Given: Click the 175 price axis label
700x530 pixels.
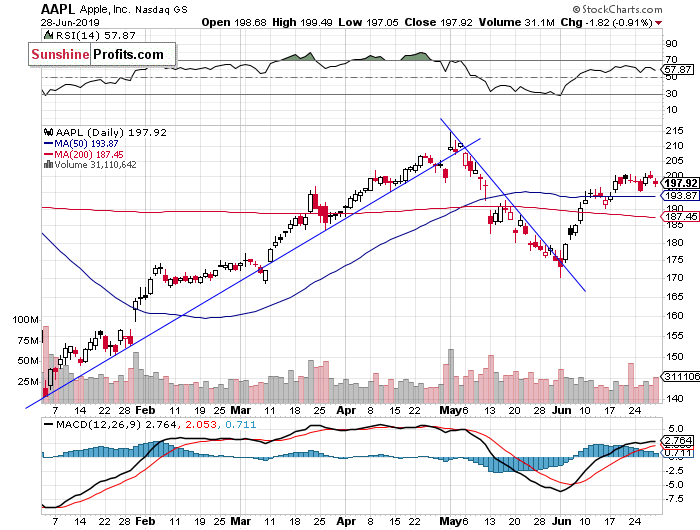Looking at the screenshot, I should tap(674, 260).
